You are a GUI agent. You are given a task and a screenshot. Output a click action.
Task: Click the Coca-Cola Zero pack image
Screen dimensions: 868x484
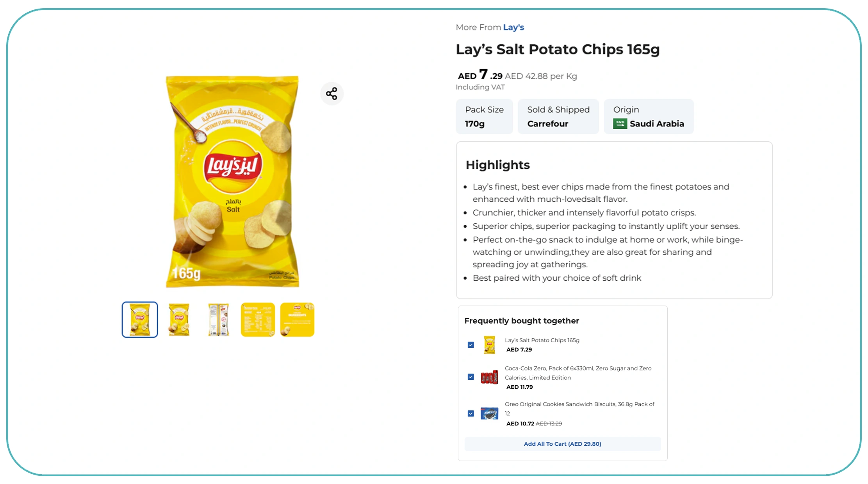(489, 377)
